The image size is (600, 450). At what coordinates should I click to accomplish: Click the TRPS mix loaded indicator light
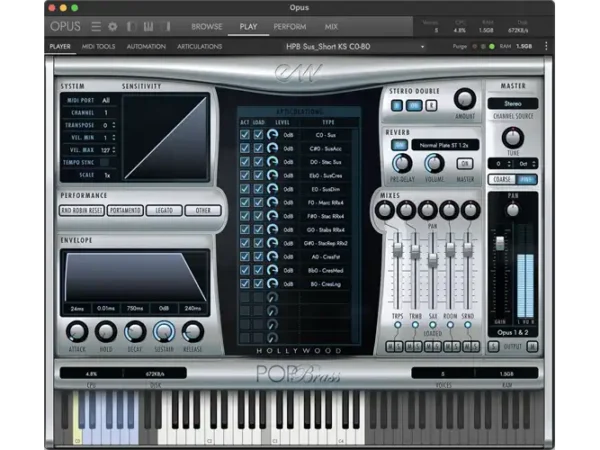click(398, 325)
